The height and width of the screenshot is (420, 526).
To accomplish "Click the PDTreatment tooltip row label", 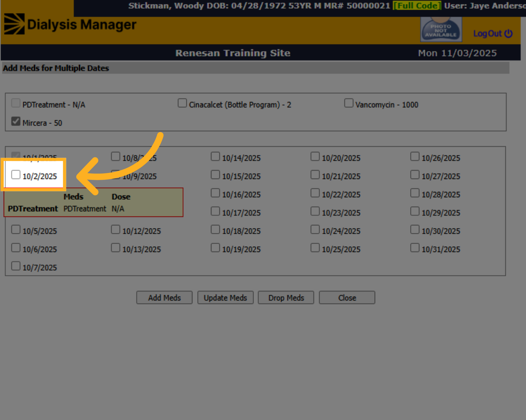I will click(x=33, y=208).
